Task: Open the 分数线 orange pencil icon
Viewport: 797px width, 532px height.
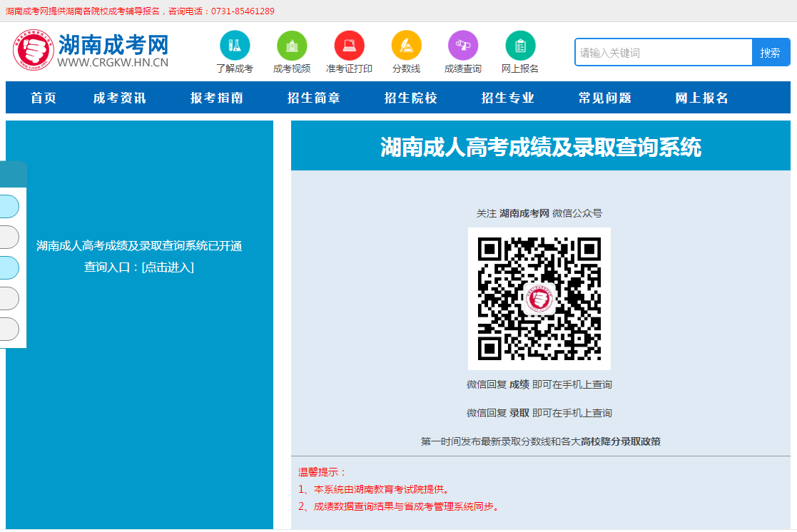Action: pos(406,45)
